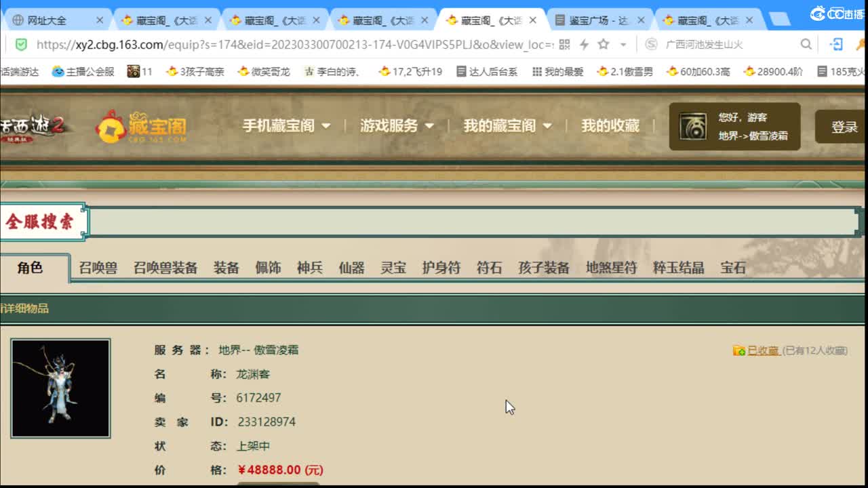Click the 地界->傲雪凌霜 server text
Screen dimensions: 868x488
tap(753, 136)
